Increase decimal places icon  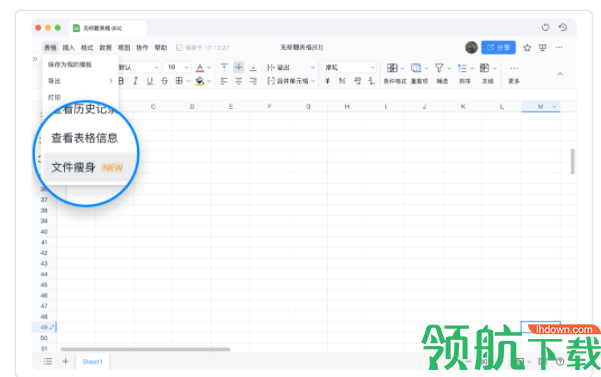(357, 81)
